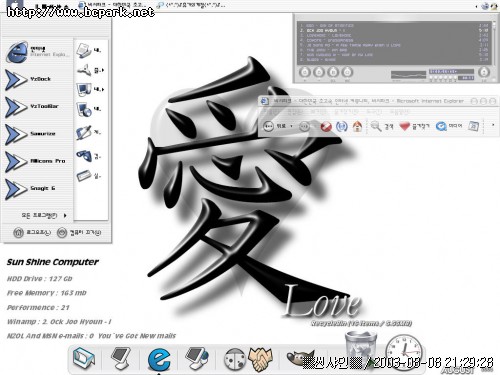Click the Forward button in Internet Explorer
The width and height of the screenshot is (500, 375).
coord(304,126)
